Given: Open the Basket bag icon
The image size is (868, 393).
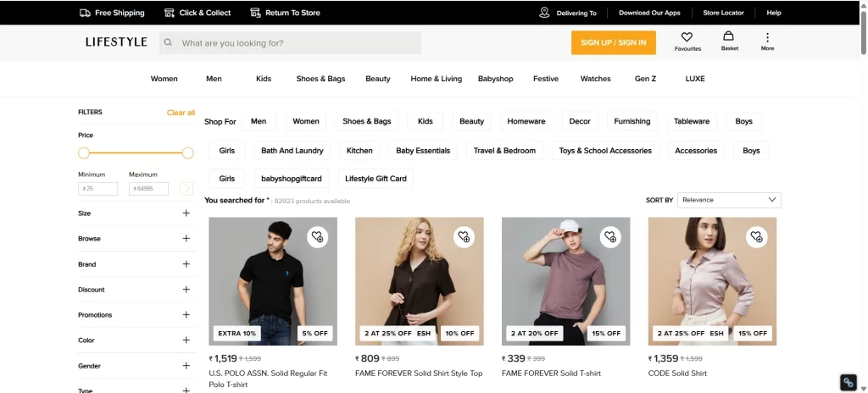Looking at the screenshot, I should click(x=728, y=36).
